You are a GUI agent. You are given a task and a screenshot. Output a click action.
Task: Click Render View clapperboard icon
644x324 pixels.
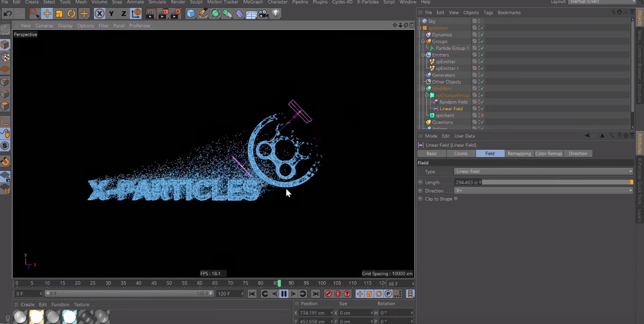tap(151, 14)
